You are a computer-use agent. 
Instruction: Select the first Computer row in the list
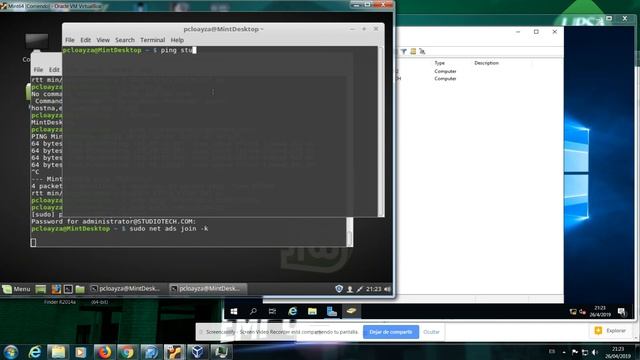(x=445, y=71)
